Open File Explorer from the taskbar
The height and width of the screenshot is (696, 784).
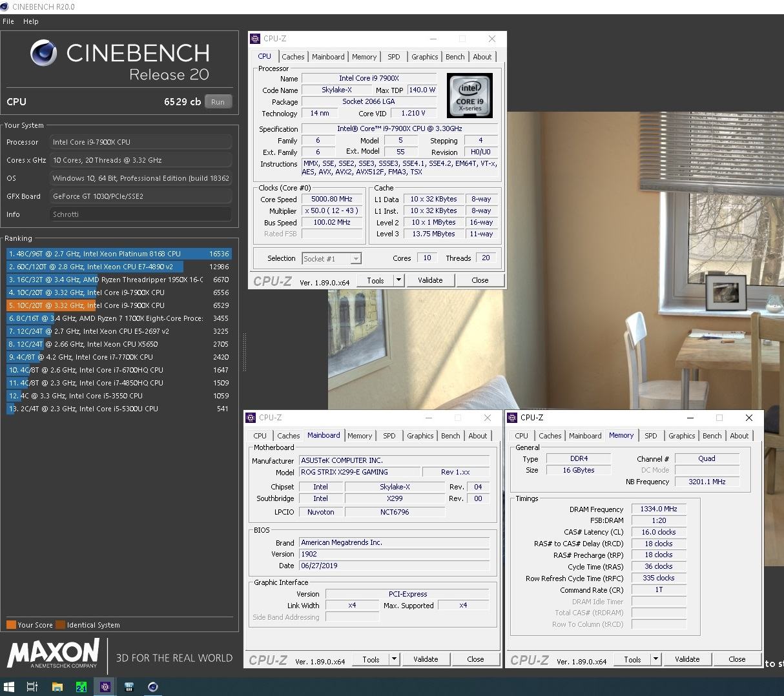57,687
